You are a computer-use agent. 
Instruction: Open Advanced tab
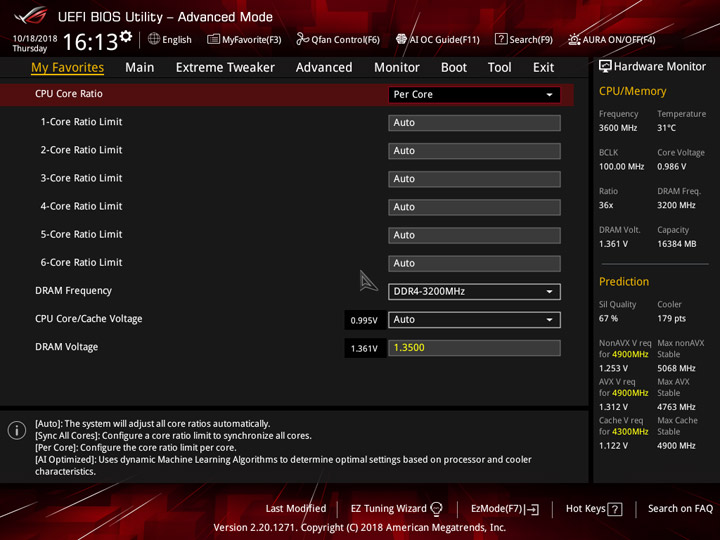tap(324, 68)
